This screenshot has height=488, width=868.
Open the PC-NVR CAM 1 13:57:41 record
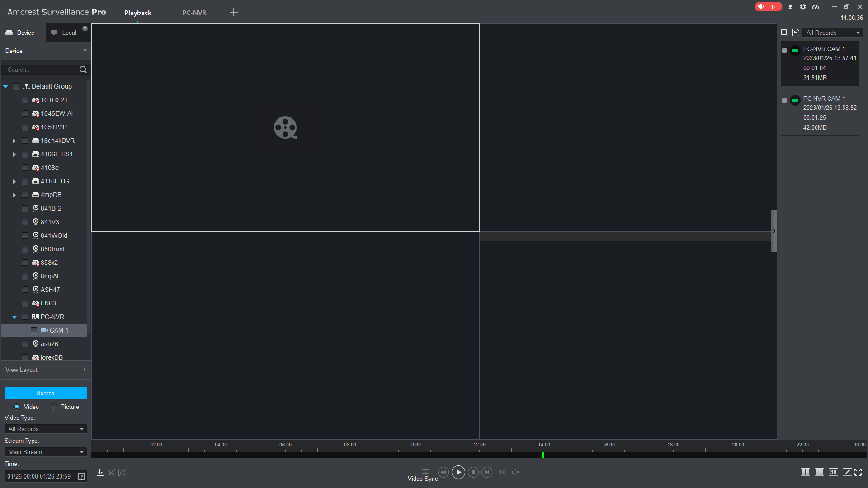tap(820, 64)
